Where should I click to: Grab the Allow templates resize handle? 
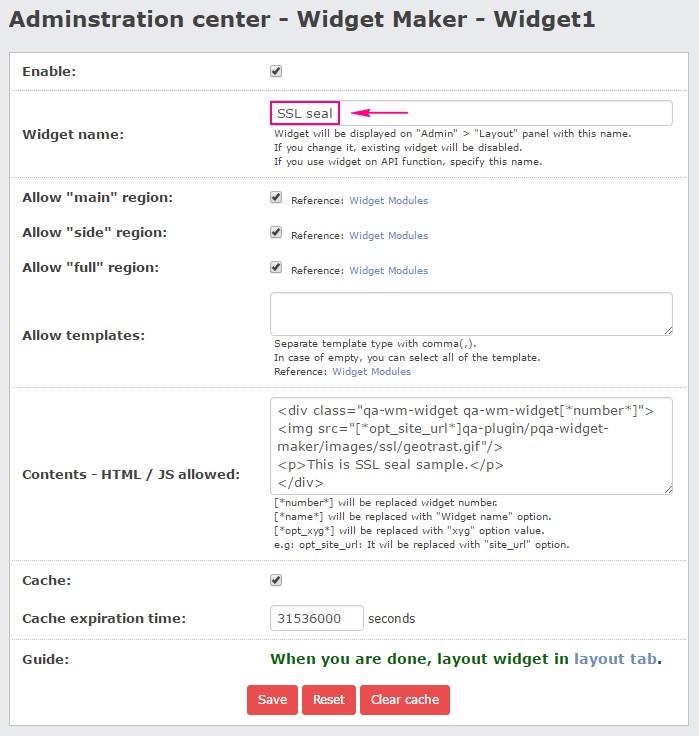tap(667, 330)
